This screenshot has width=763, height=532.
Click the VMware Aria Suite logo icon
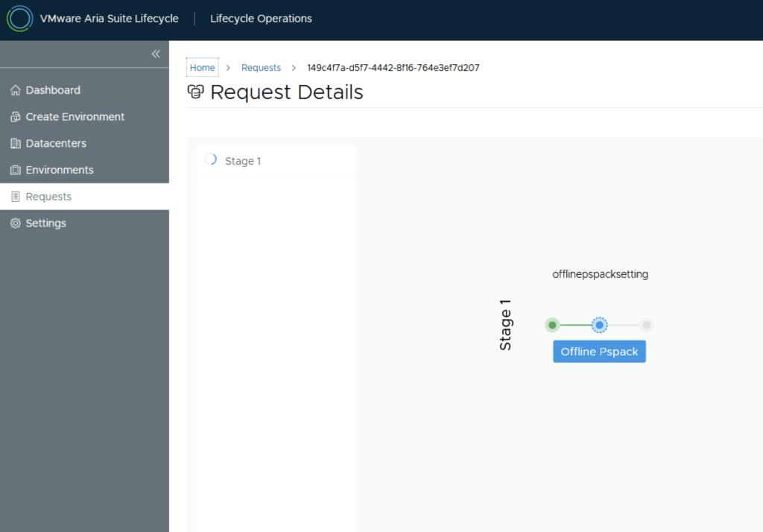(19, 19)
